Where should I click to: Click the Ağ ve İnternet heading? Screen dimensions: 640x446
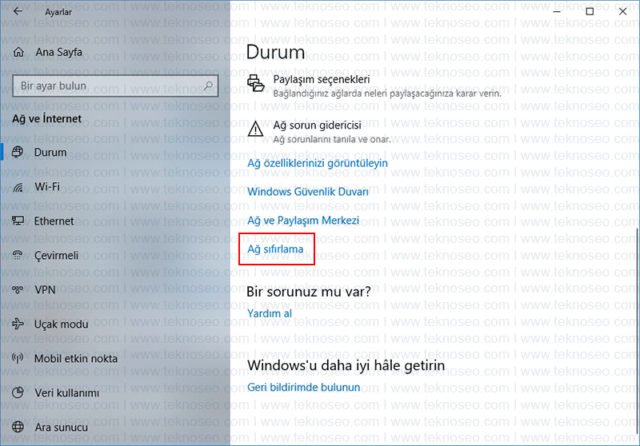pos(47,119)
